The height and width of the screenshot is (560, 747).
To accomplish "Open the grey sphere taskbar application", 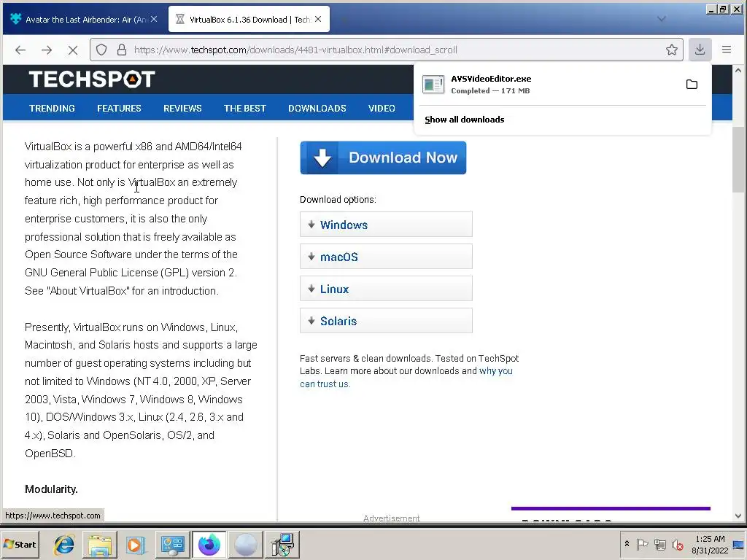I will click(246, 544).
